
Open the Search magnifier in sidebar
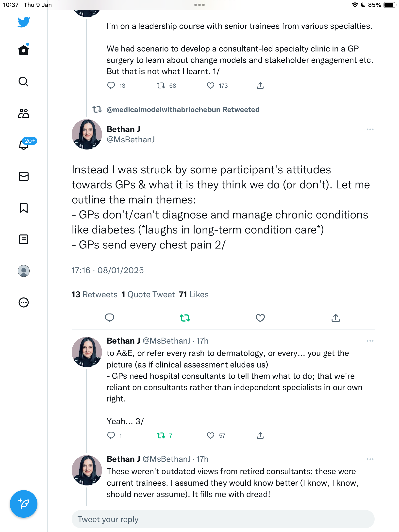tap(24, 82)
